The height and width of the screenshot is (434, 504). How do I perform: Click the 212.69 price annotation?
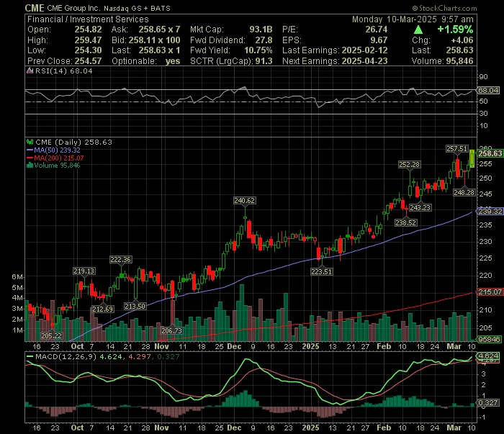103,309
